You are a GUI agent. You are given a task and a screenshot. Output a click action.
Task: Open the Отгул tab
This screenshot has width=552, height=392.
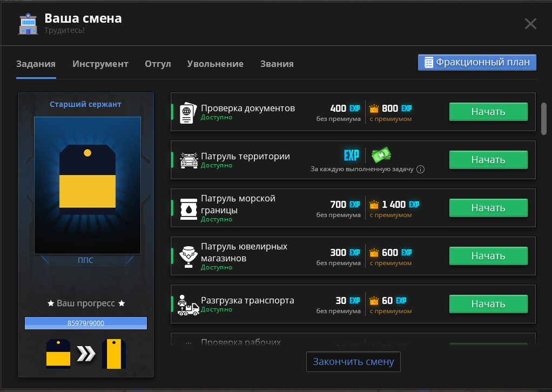click(158, 64)
